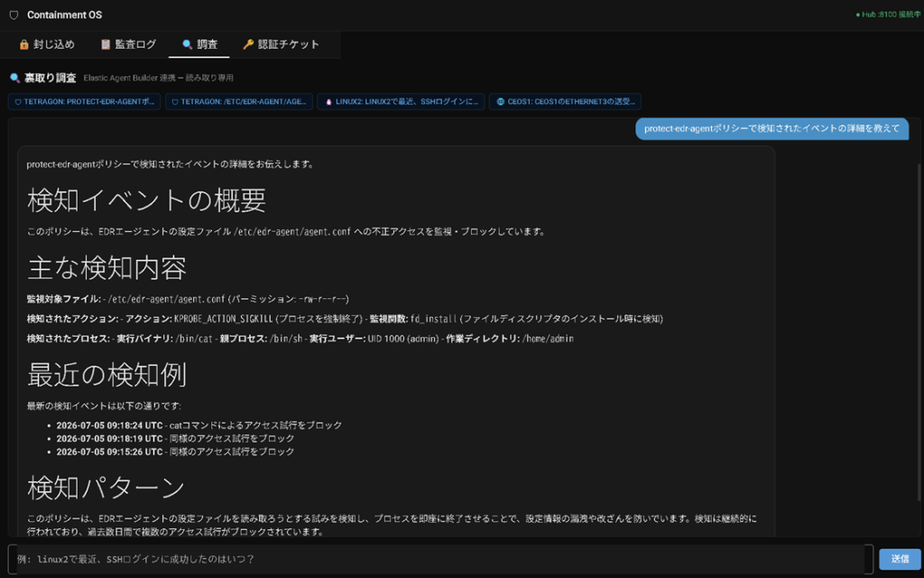Image resolution: width=924 pixels, height=578 pixels.
Task: Click the 2026-07-05 09:18:19 UTC entry
Action: [176, 438]
